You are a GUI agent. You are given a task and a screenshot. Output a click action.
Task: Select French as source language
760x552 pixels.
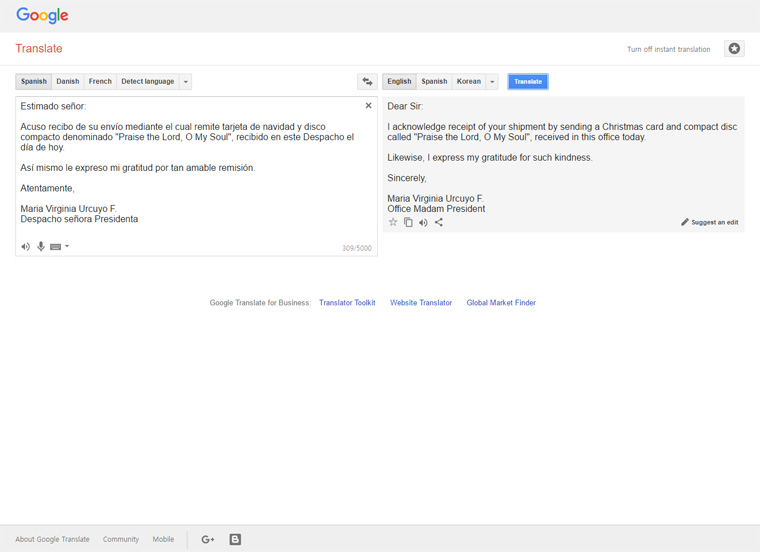pyautogui.click(x=100, y=81)
